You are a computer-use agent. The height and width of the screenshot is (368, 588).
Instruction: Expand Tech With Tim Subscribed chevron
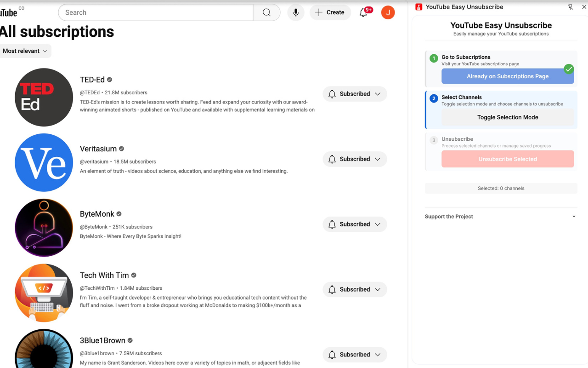tap(378, 289)
